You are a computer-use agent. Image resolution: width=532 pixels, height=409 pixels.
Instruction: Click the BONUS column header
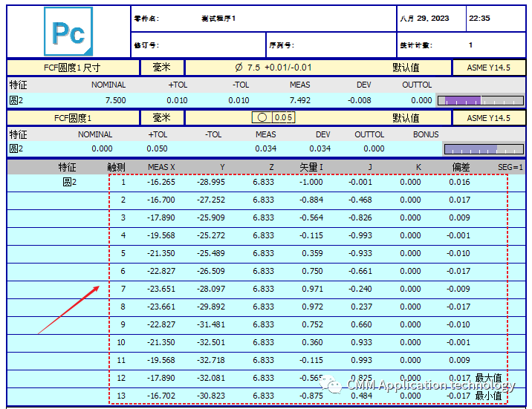click(x=426, y=134)
